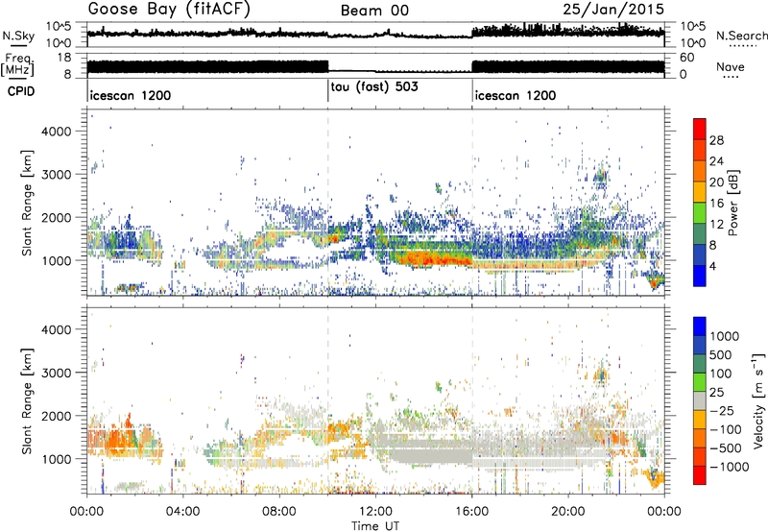Click the '20:00' time tick label
The width and height of the screenshot is (768, 532).
(567, 512)
